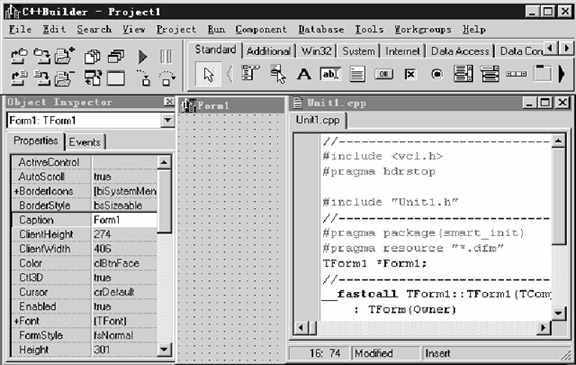Click the New Form toolbar icon
Screen dimensions: 576x365
coord(116,78)
